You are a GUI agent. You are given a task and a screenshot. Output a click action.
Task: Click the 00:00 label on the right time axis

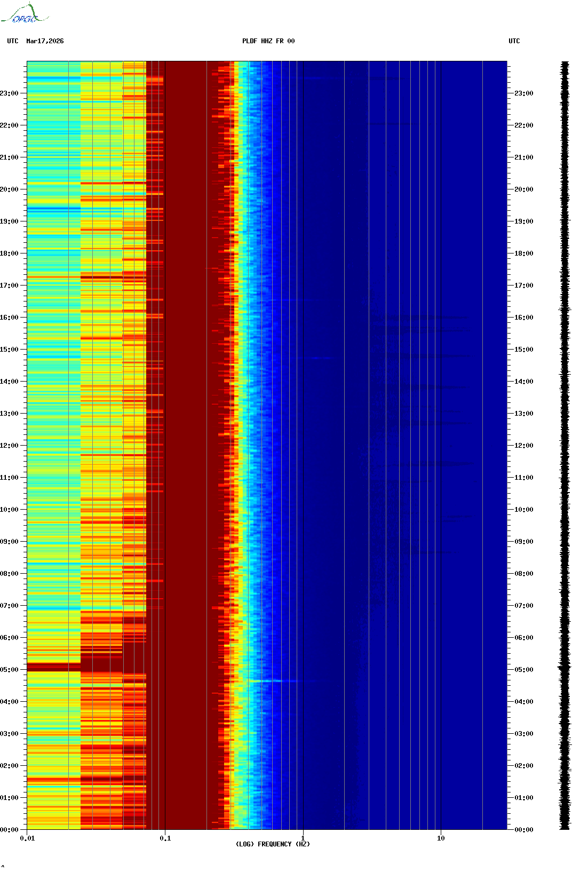524,830
